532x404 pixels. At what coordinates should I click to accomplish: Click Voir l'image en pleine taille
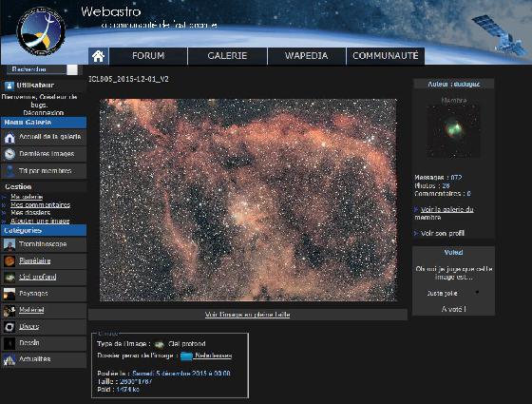pos(247,315)
